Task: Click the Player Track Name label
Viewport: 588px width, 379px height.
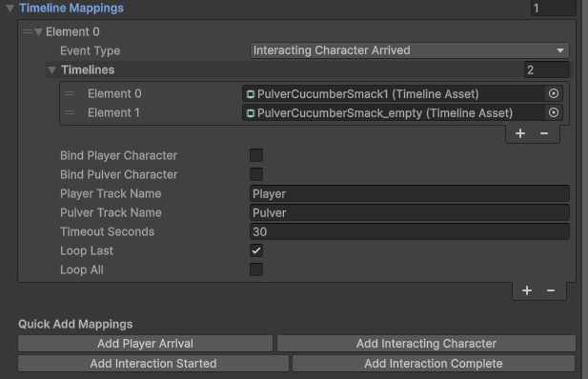Action: pos(111,194)
